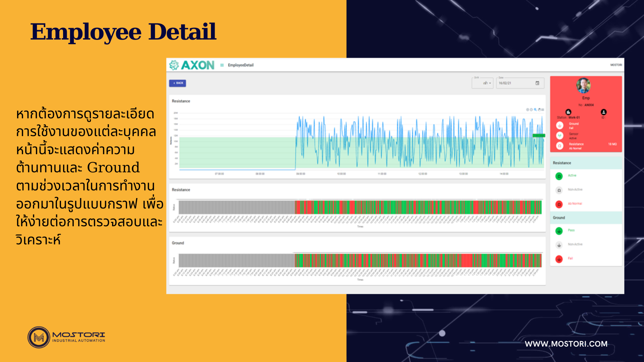Click the chart zoom-out icon
This screenshot has height=362, width=644.
[x=531, y=110]
